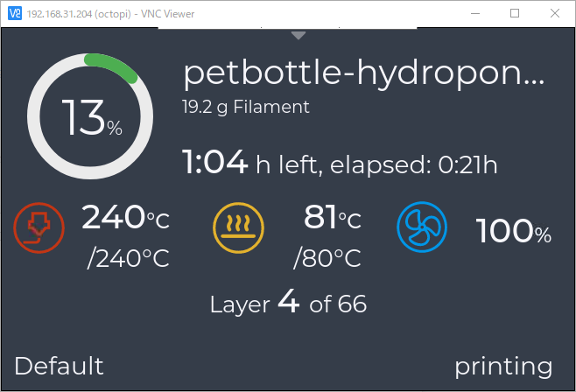The width and height of the screenshot is (576, 392).
Task: Click the 19.2 g Filament label
Action: [x=246, y=107]
